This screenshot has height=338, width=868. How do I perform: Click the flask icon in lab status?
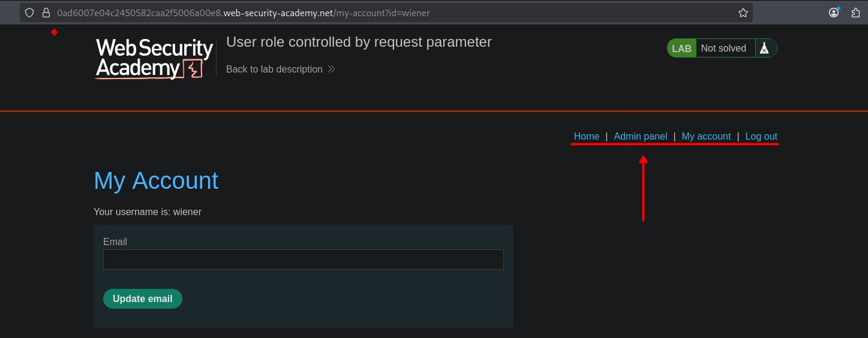[764, 49]
